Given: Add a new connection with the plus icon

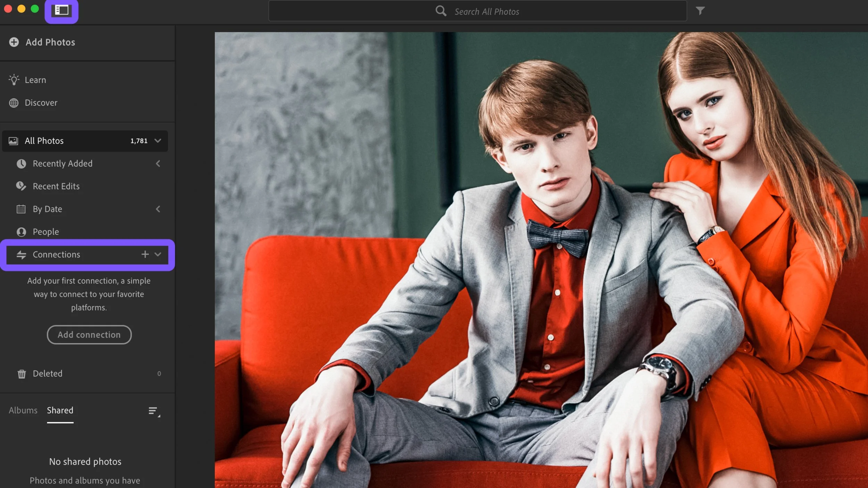Looking at the screenshot, I should (x=145, y=254).
